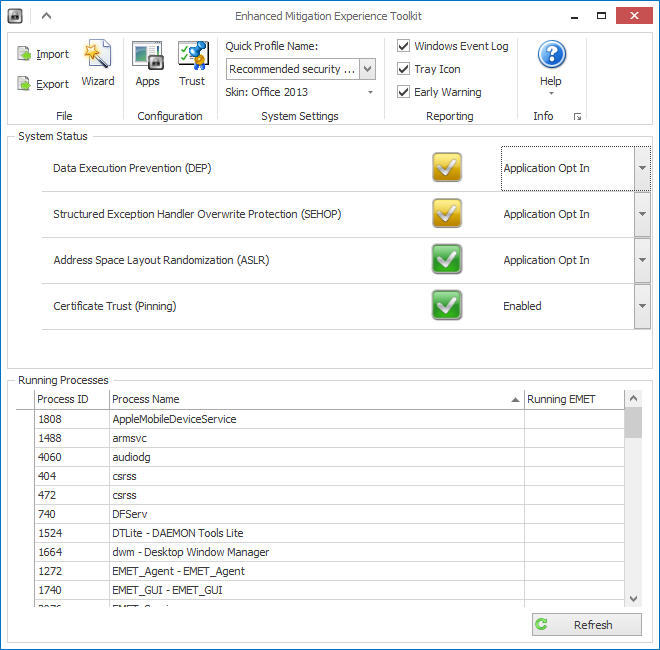Click the DEP Application Opt In value
The image size is (660, 650).
tap(546, 168)
